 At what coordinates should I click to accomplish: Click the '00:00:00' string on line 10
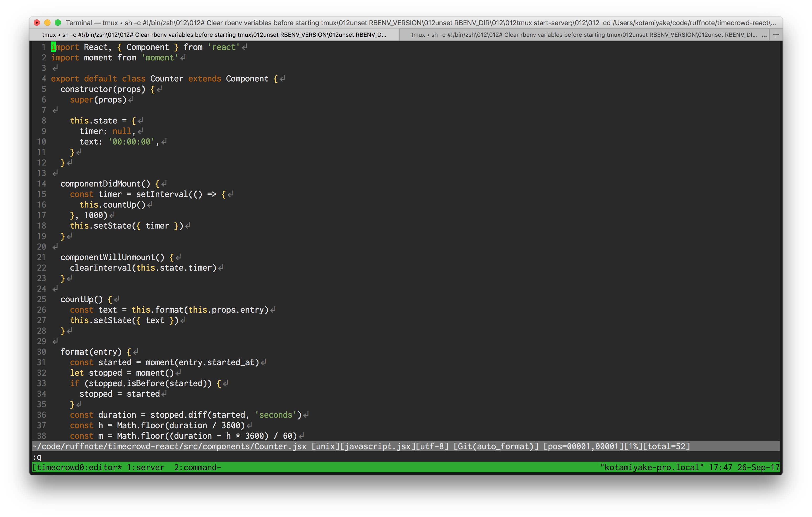click(131, 141)
